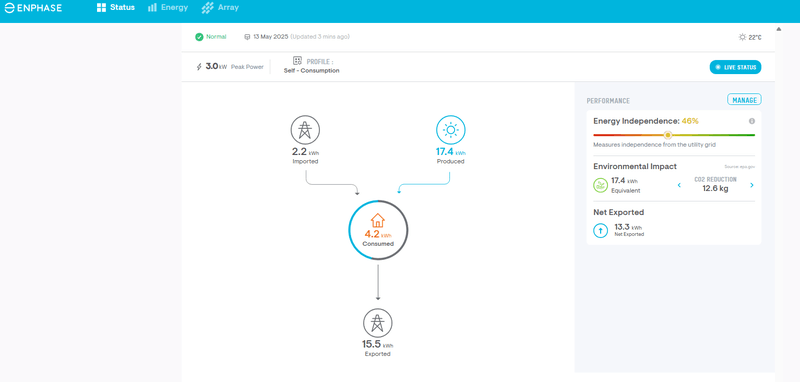This screenshot has height=382, width=800.
Task: Click the Energy Independence slider knob
Action: coord(667,135)
